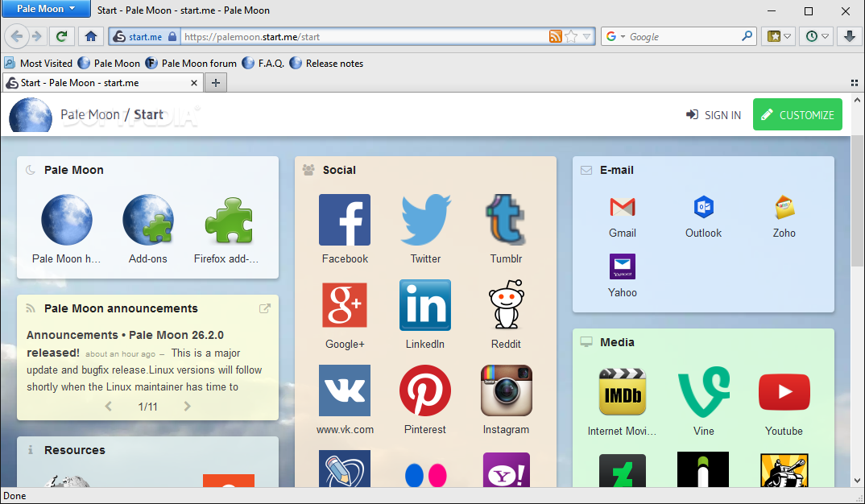Open a new tab with plus button
The image size is (865, 504).
[x=216, y=83]
